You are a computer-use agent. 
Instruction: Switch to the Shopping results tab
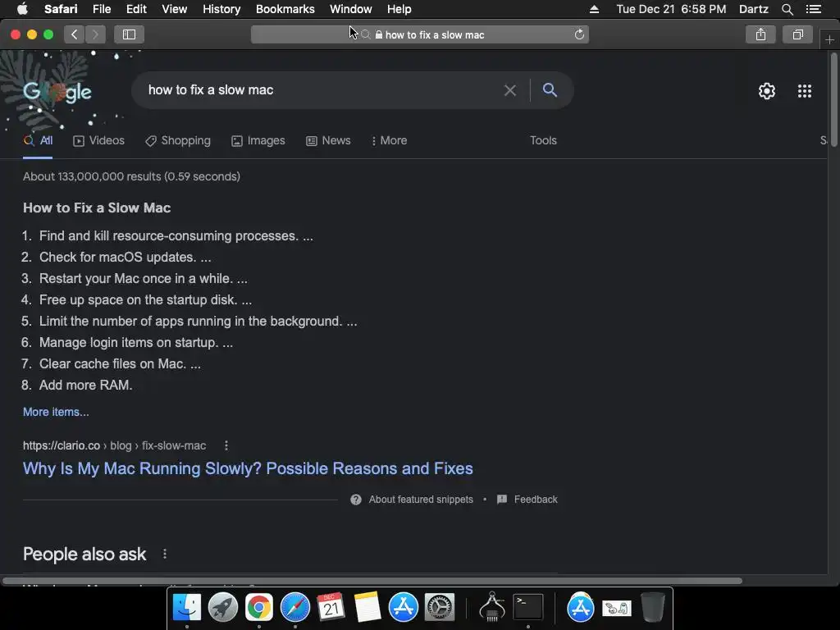coord(178,141)
